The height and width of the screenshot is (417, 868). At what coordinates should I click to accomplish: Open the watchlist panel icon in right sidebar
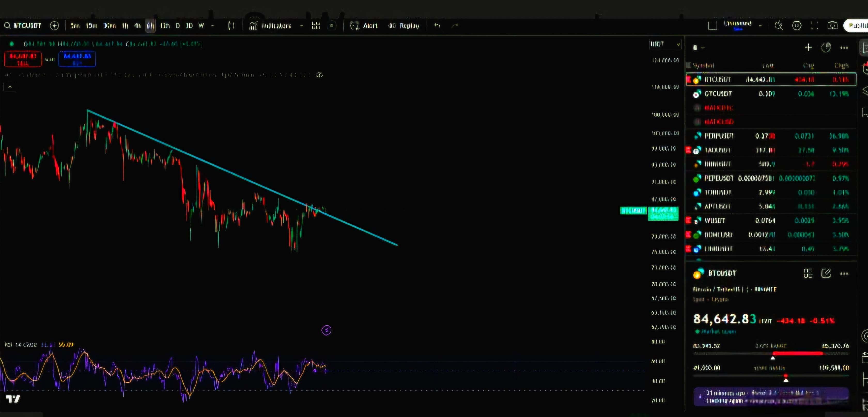point(864,47)
